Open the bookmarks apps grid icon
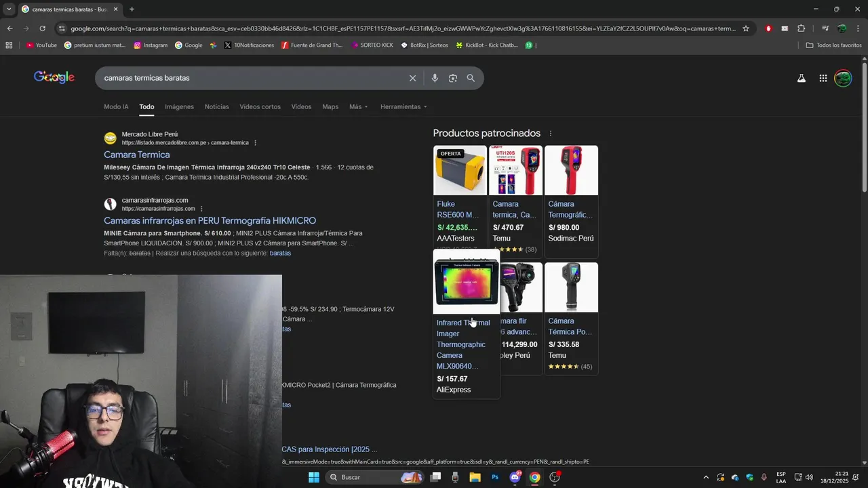Screen dimensions: 868x488 click(9, 45)
